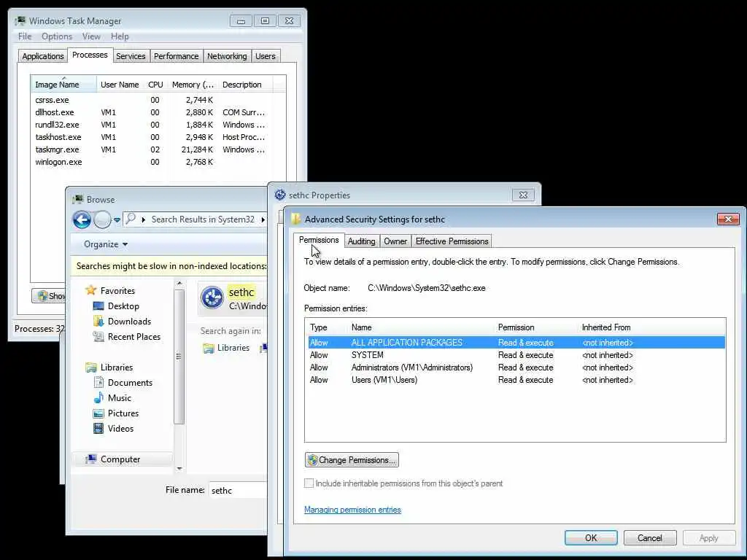The width and height of the screenshot is (747, 560).
Task: Click the Pictures library icon
Action: 98,413
